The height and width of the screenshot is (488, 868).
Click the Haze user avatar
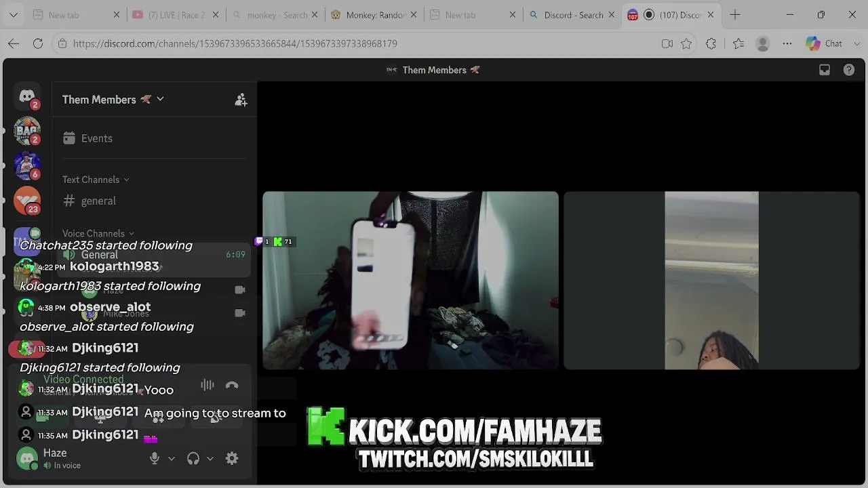tap(27, 458)
